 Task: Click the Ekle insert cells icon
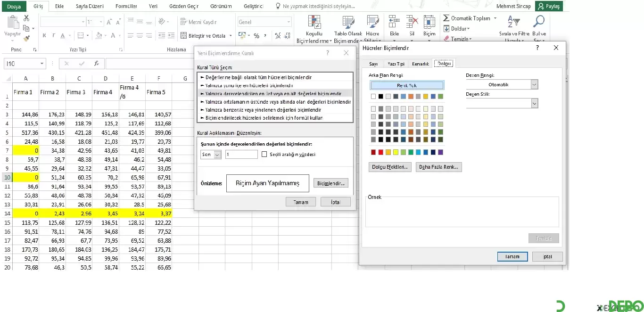394,22
